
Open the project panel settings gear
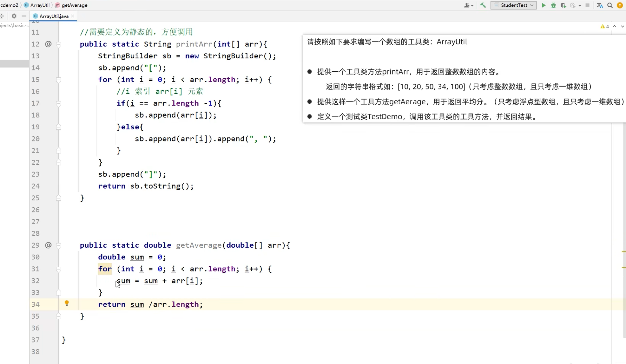tap(14, 16)
